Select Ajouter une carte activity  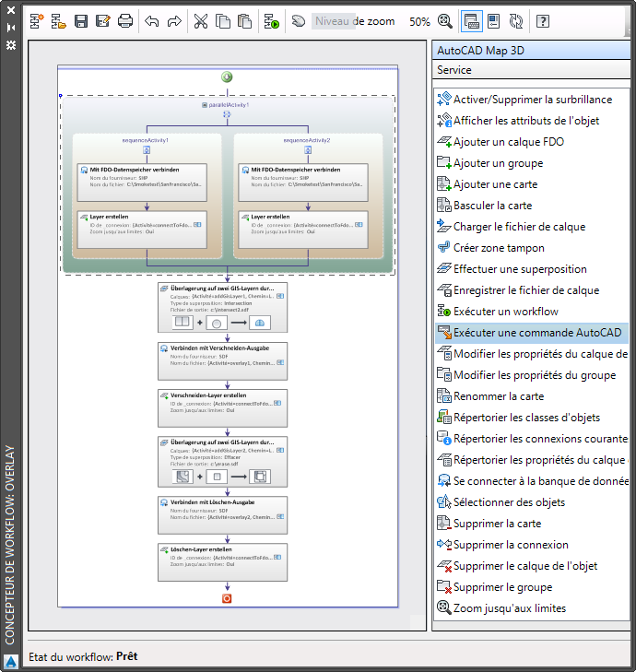pyautogui.click(x=532, y=184)
